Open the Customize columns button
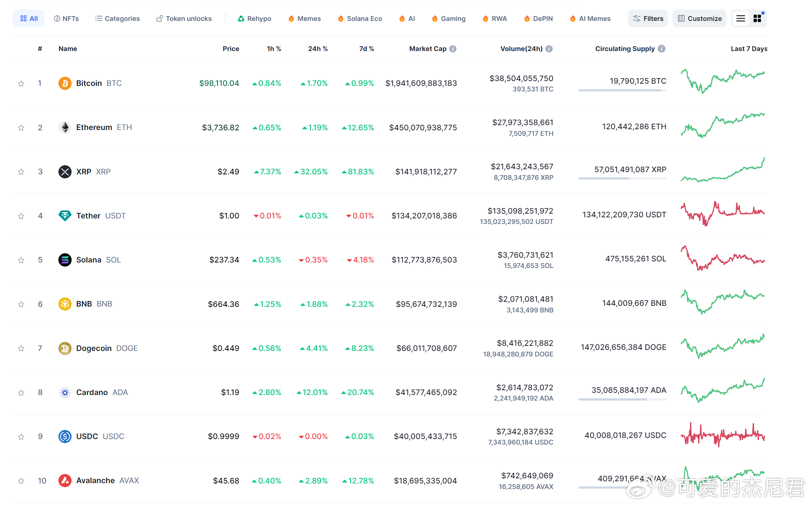 pyautogui.click(x=700, y=18)
